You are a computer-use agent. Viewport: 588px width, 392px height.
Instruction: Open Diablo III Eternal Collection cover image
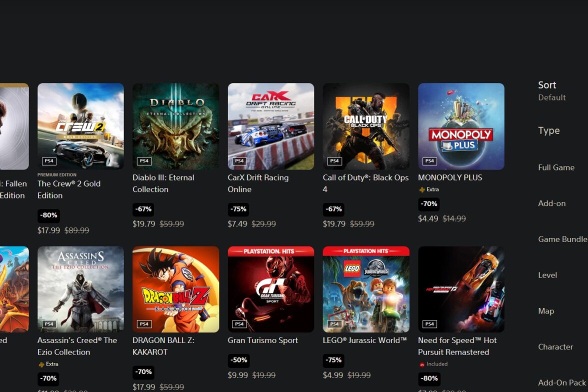point(176,126)
